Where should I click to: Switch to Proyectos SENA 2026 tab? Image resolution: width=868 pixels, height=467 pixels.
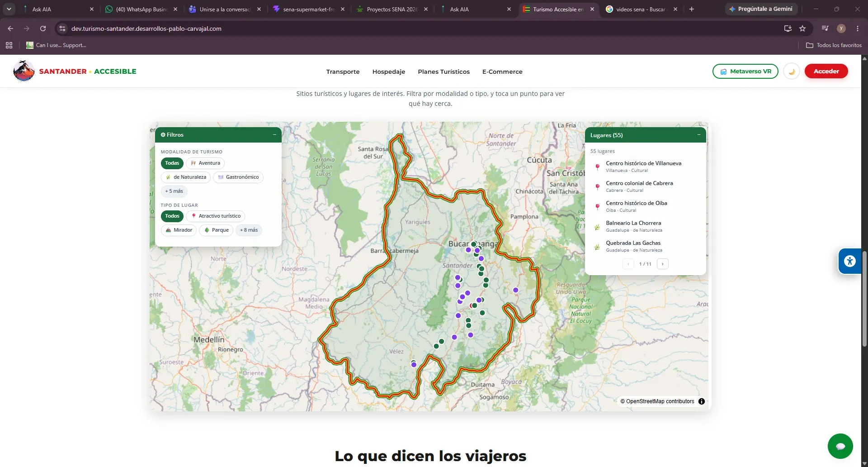pos(392,9)
